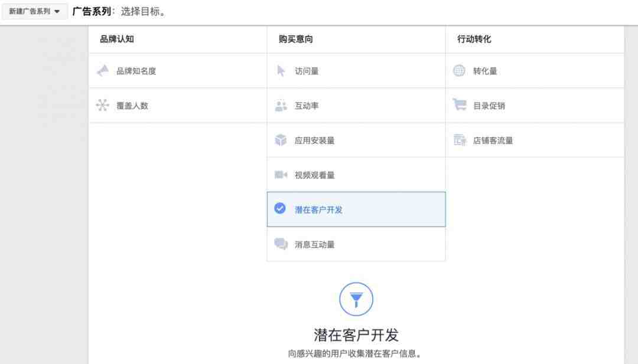This screenshot has height=364, width=638.
Task: Choose the 访问量 objective text
Action: point(307,71)
